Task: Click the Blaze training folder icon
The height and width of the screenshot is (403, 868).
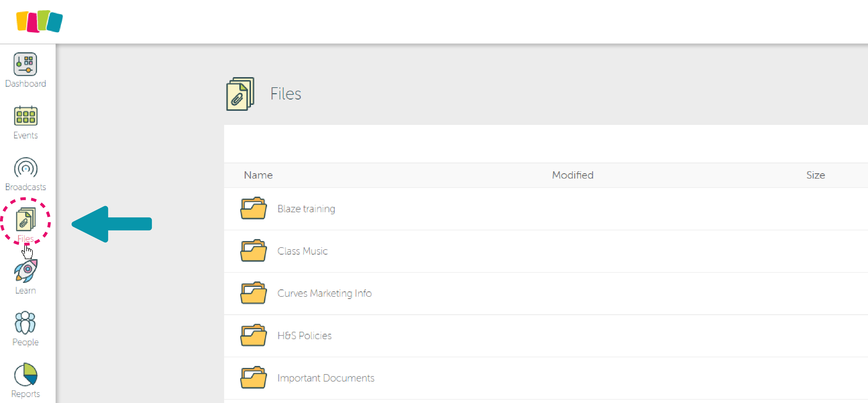Action: (x=253, y=208)
